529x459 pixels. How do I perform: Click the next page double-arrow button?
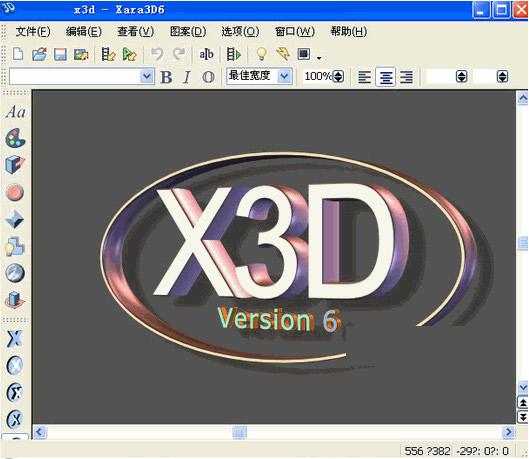click(523, 417)
